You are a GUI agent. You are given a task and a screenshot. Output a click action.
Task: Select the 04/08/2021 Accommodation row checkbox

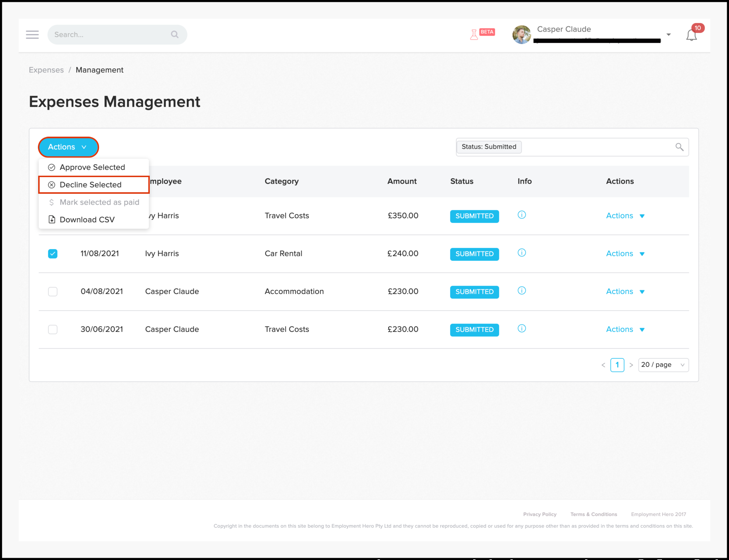[x=53, y=292]
